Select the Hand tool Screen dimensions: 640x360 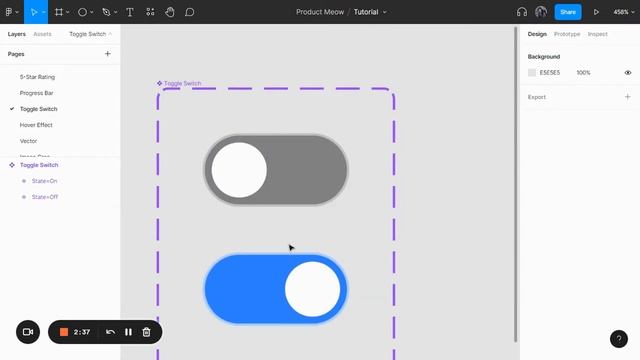tap(170, 12)
